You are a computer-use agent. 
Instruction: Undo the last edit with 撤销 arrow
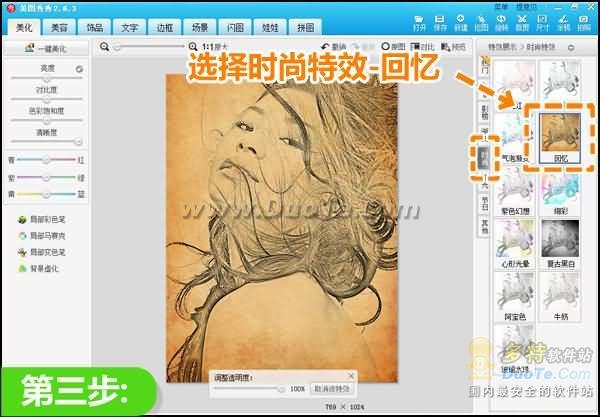click(x=333, y=47)
